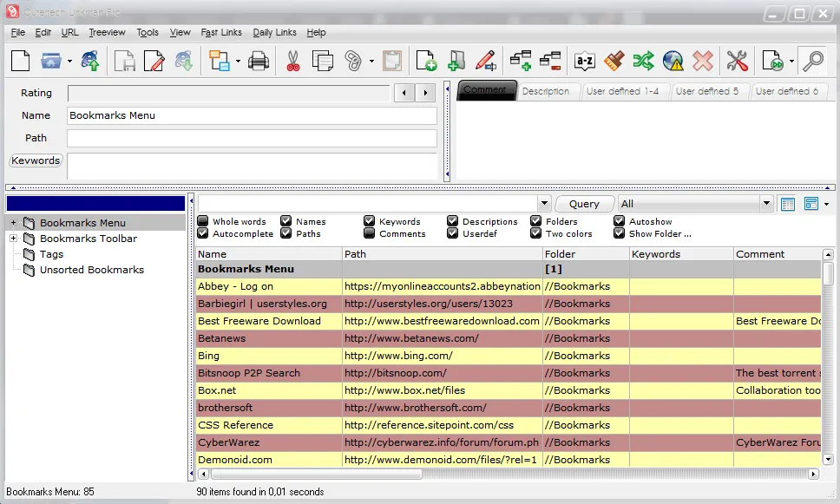Click the broom cleanup icon

click(614, 61)
